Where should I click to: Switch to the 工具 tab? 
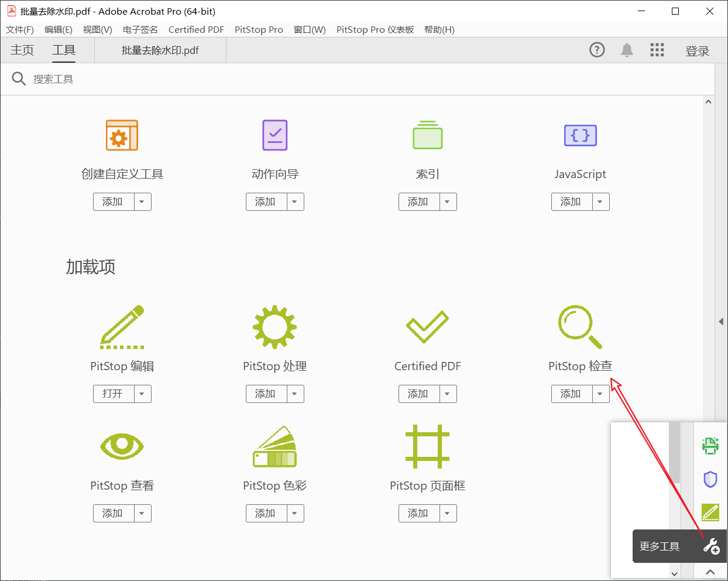64,50
